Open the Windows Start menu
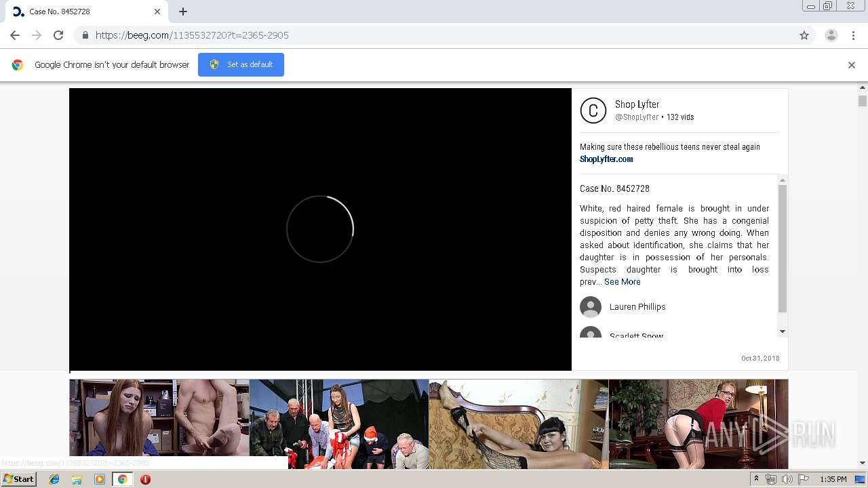This screenshot has height=488, width=868. [x=19, y=479]
